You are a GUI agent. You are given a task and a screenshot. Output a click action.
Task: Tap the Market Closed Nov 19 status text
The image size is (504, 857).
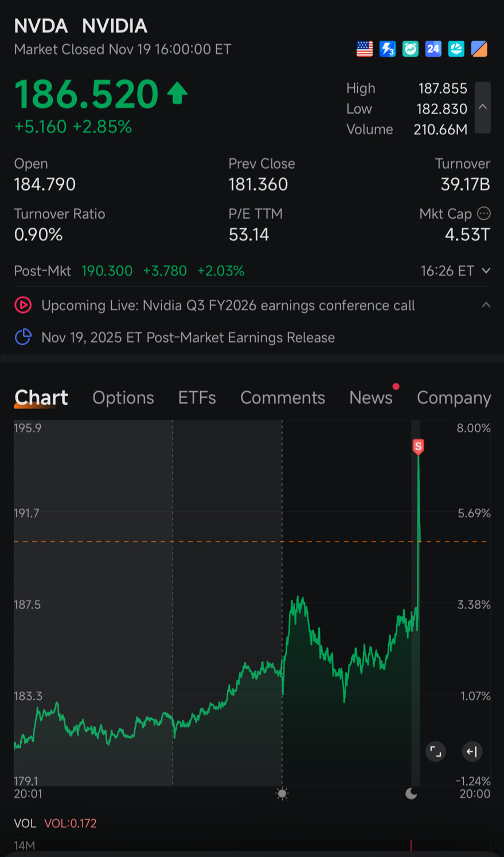(x=123, y=49)
